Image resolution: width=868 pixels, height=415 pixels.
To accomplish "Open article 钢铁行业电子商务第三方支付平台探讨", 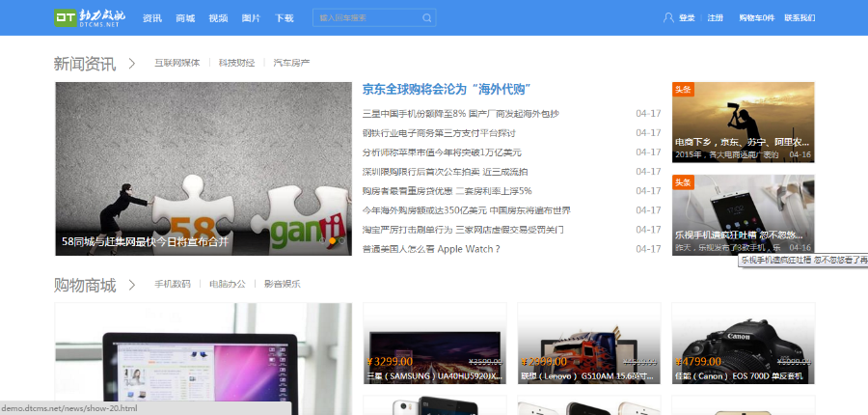I will (x=439, y=133).
